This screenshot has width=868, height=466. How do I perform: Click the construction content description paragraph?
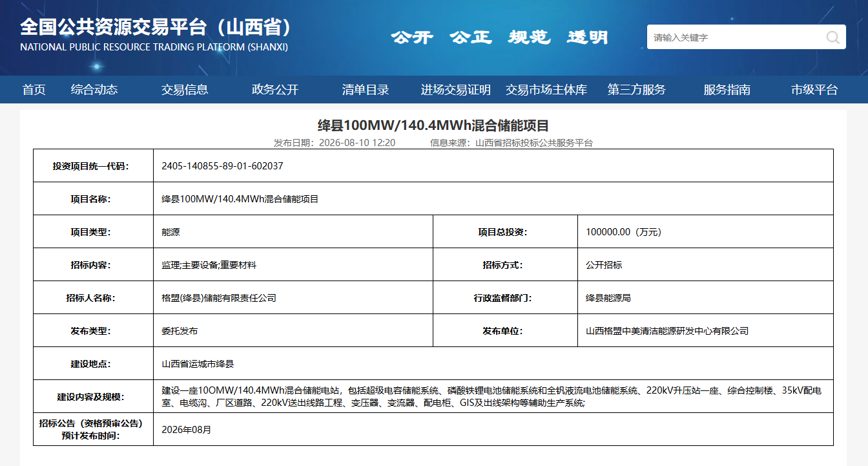tap(491, 397)
